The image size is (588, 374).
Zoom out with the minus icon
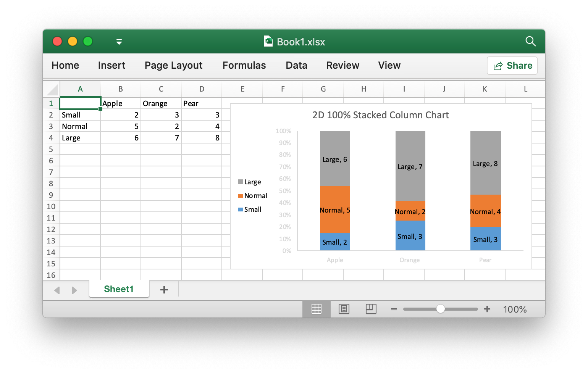tap(394, 309)
